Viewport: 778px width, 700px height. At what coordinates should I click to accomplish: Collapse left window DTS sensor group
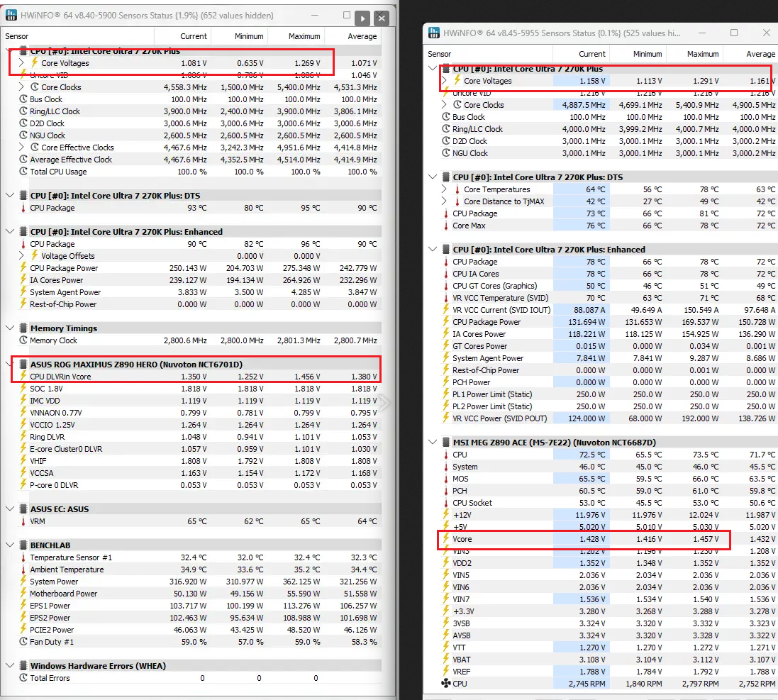point(9,196)
